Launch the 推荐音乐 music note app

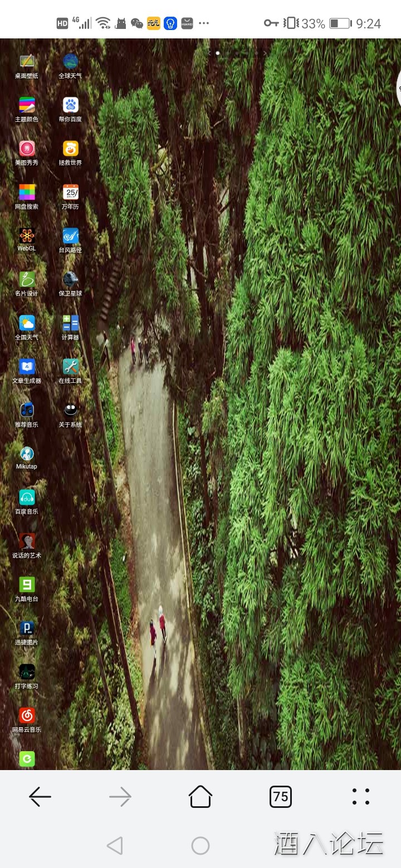(27, 410)
